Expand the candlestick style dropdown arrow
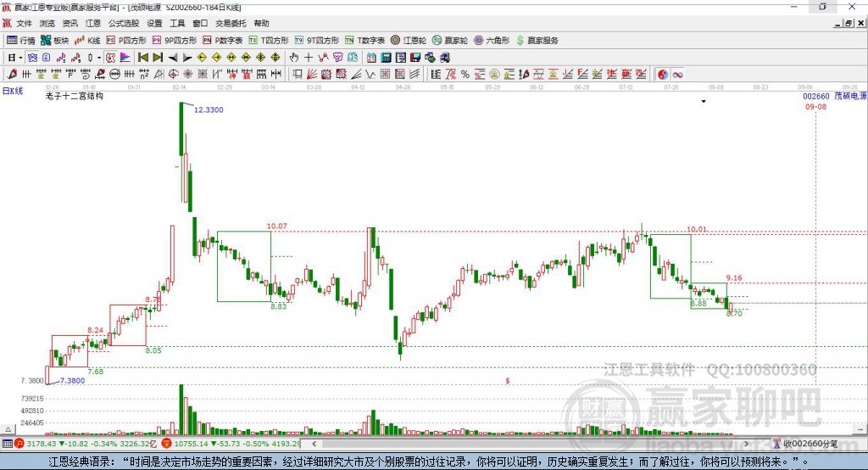Viewport: 868px width, 470px height. [x=99, y=58]
